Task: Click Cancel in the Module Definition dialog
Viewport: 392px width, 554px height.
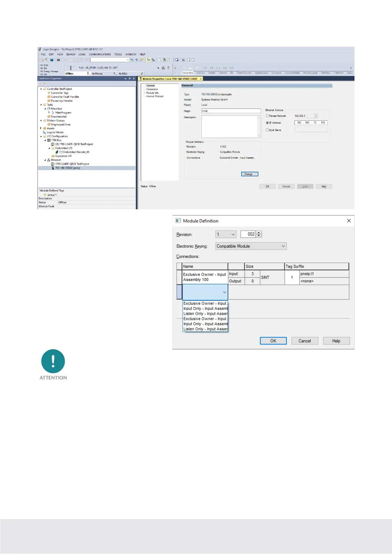Action: point(304,341)
